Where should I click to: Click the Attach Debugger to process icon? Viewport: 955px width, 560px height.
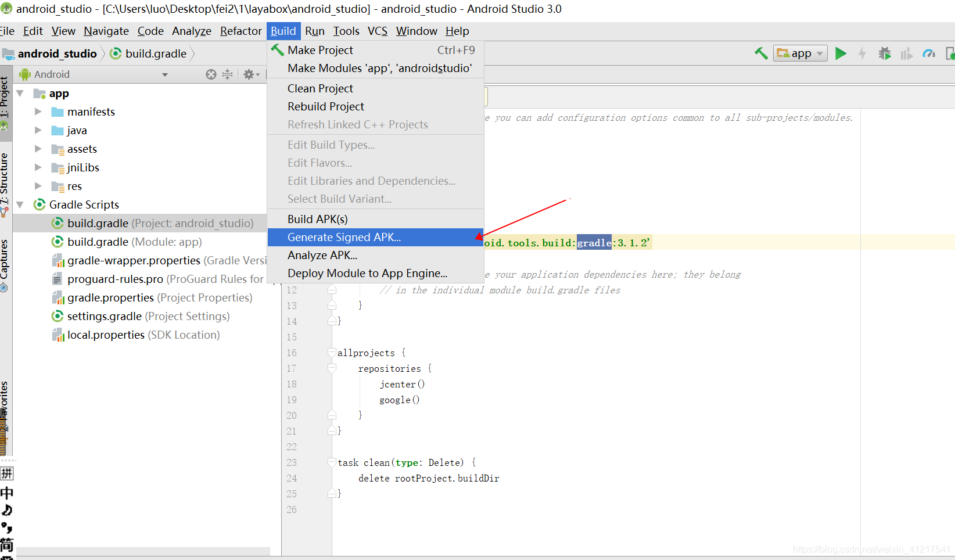click(x=950, y=53)
